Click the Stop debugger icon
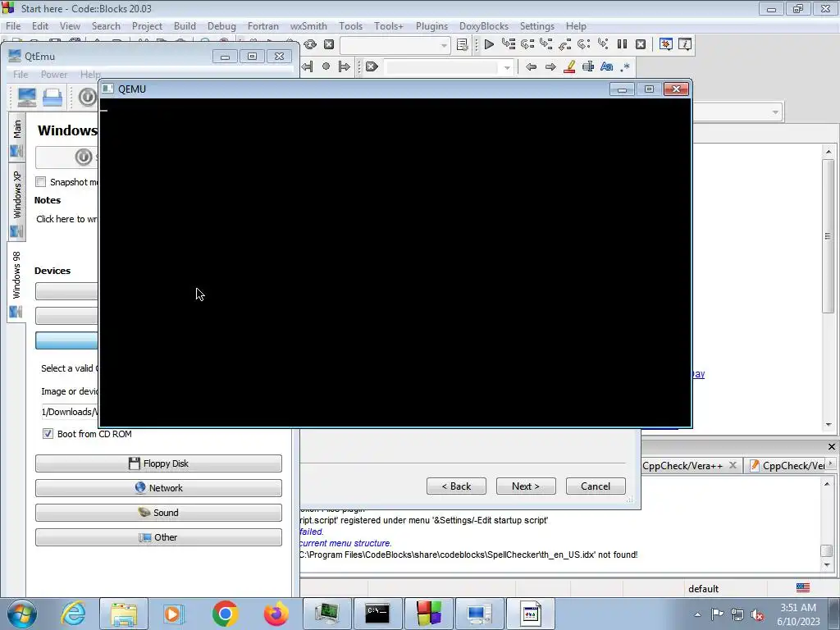This screenshot has height=630, width=840. [x=640, y=44]
